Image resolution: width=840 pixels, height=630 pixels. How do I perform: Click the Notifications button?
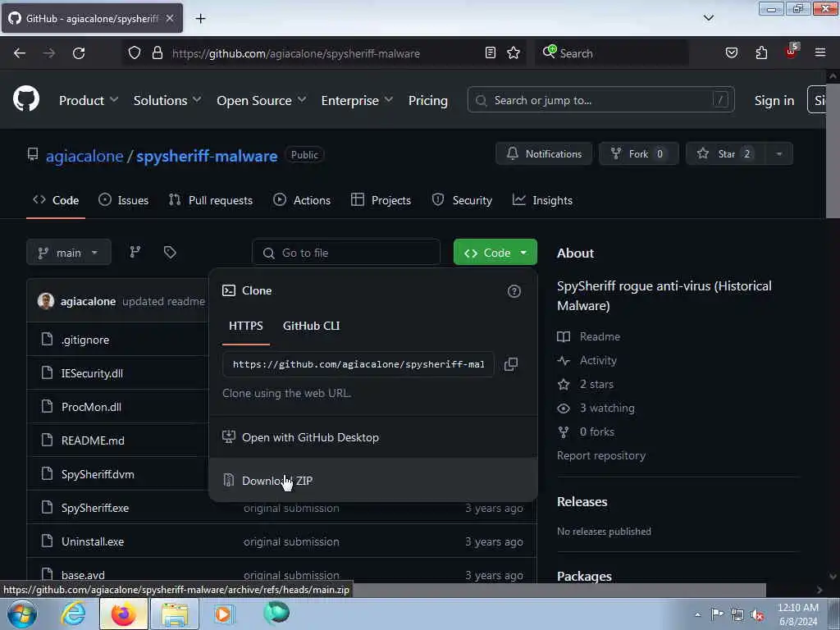(x=544, y=153)
